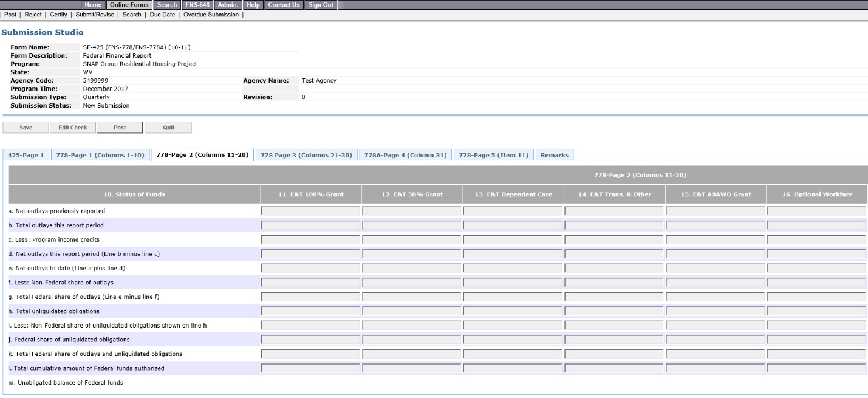
Task: Open the Online Forms menu
Action: point(129,5)
